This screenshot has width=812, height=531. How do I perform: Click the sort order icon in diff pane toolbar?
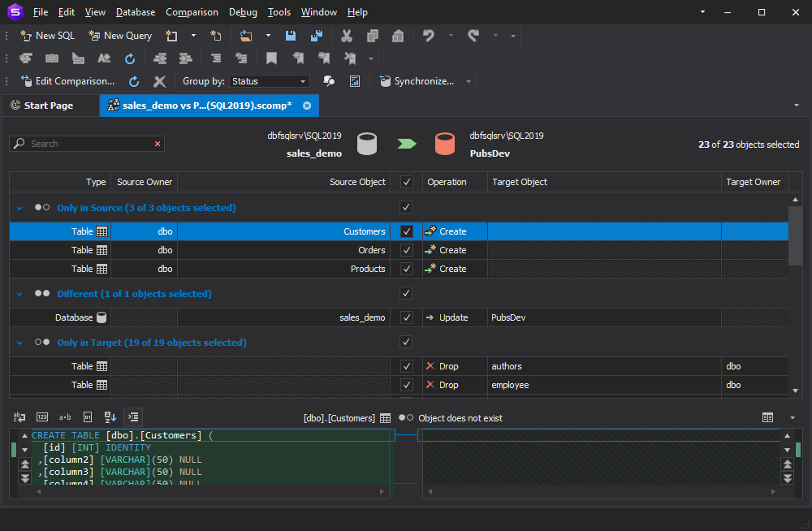(110, 417)
